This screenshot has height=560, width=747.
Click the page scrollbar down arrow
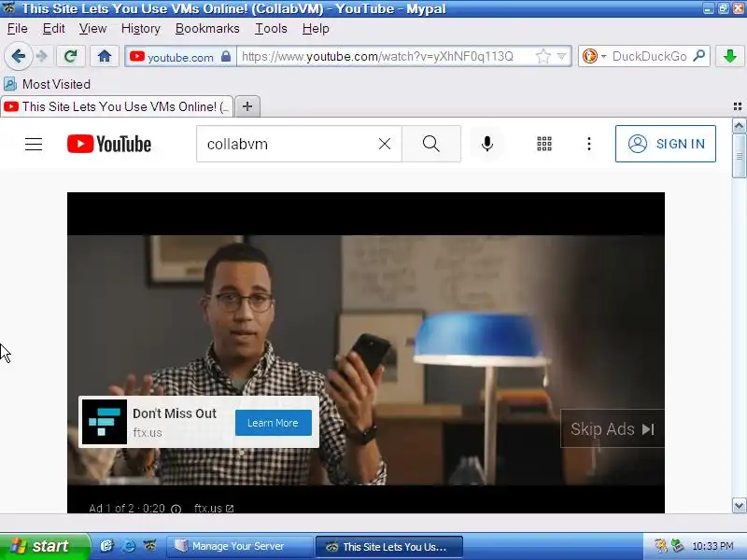(739, 505)
